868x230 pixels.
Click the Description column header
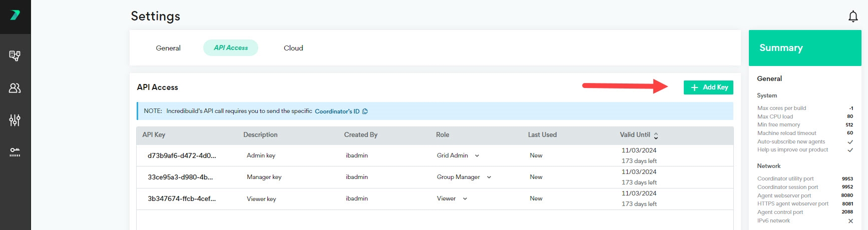coord(260,134)
